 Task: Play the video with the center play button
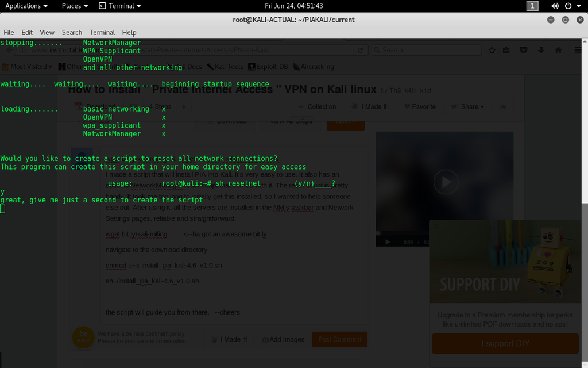[x=446, y=182]
